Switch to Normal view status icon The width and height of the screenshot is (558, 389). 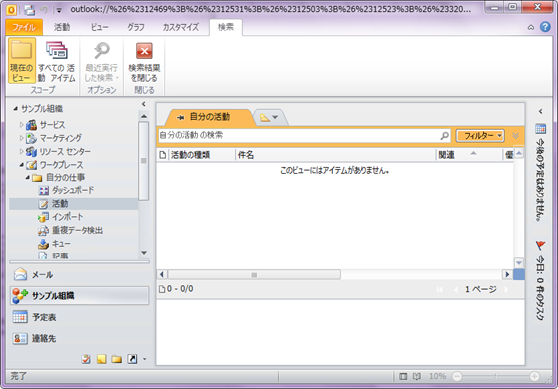click(x=403, y=376)
